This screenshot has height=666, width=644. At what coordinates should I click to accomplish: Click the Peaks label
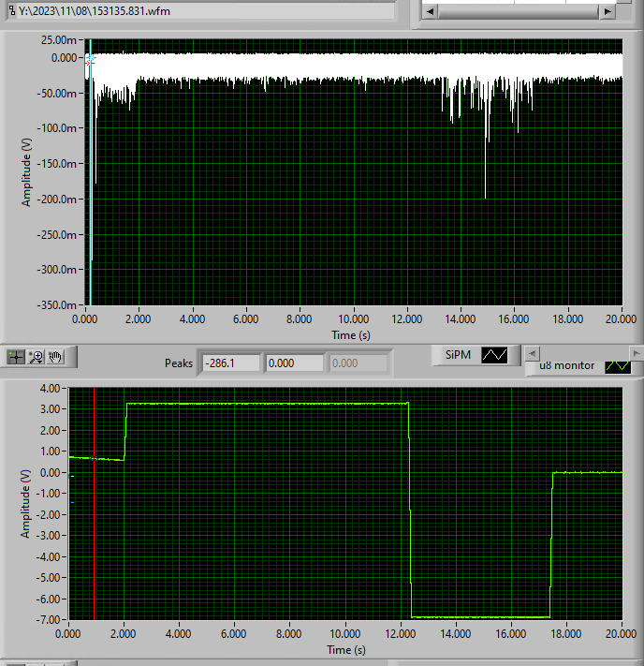click(x=179, y=363)
